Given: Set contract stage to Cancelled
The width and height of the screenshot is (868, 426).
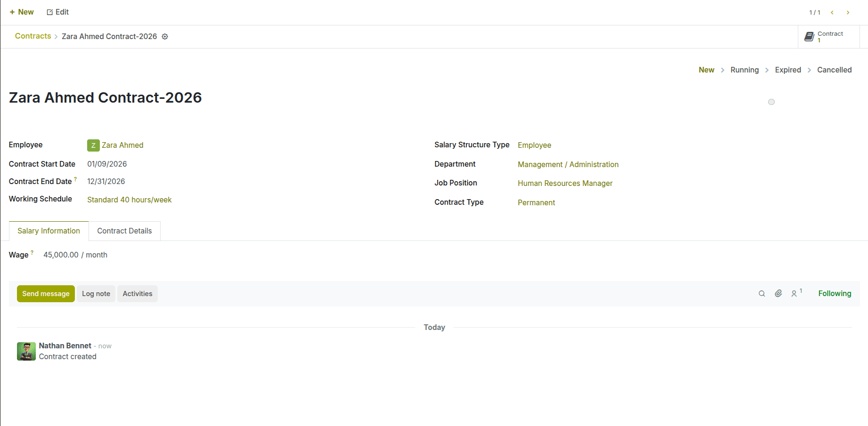Looking at the screenshot, I should 834,70.
